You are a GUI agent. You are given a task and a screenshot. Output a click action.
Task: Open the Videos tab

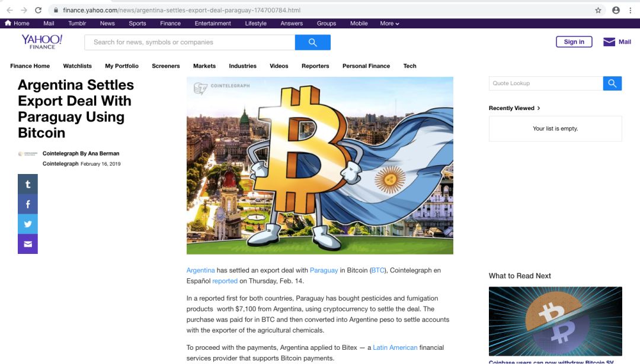279,66
